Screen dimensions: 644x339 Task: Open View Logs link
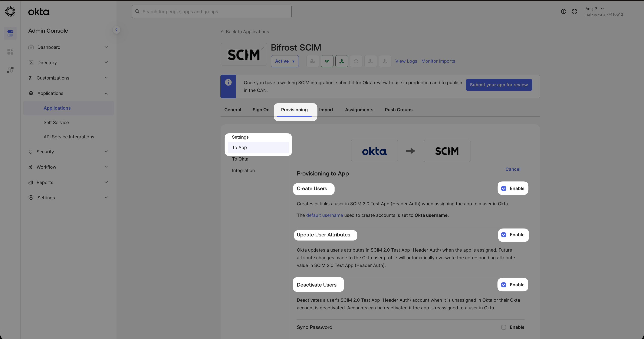(406, 61)
